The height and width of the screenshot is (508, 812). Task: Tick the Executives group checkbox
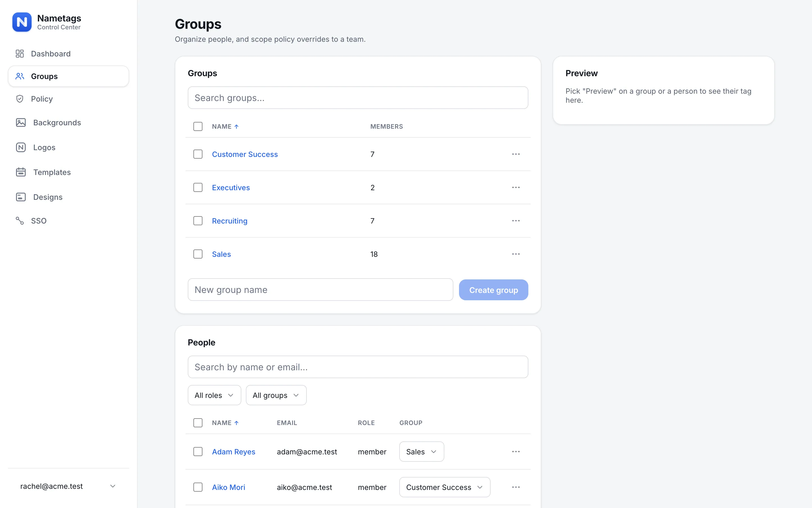click(198, 187)
